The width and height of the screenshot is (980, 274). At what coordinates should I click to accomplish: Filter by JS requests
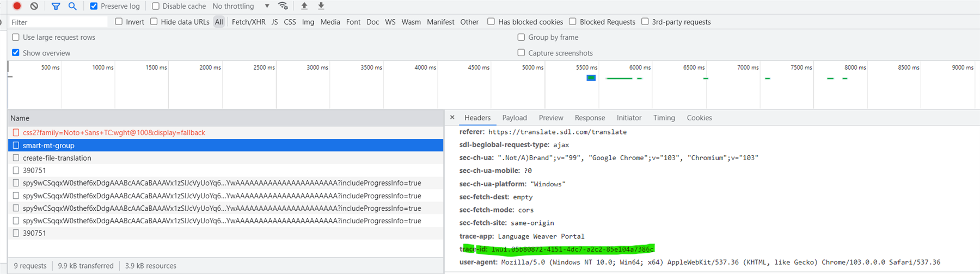point(274,22)
